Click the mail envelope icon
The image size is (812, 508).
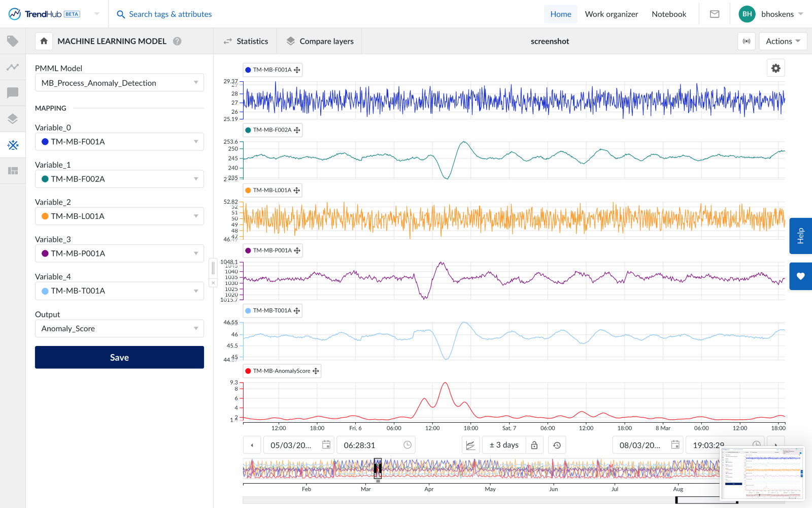pyautogui.click(x=715, y=14)
